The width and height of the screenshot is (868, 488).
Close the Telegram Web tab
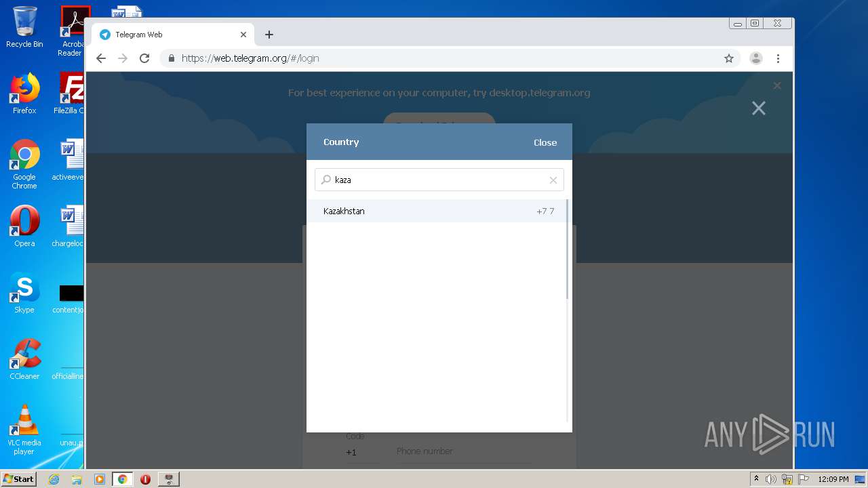pyautogui.click(x=243, y=35)
